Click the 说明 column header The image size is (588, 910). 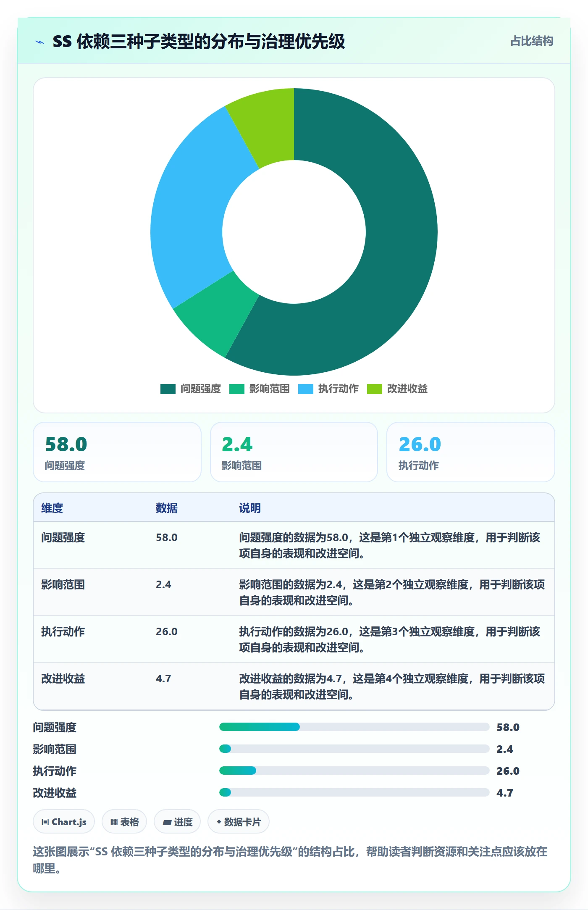(250, 508)
